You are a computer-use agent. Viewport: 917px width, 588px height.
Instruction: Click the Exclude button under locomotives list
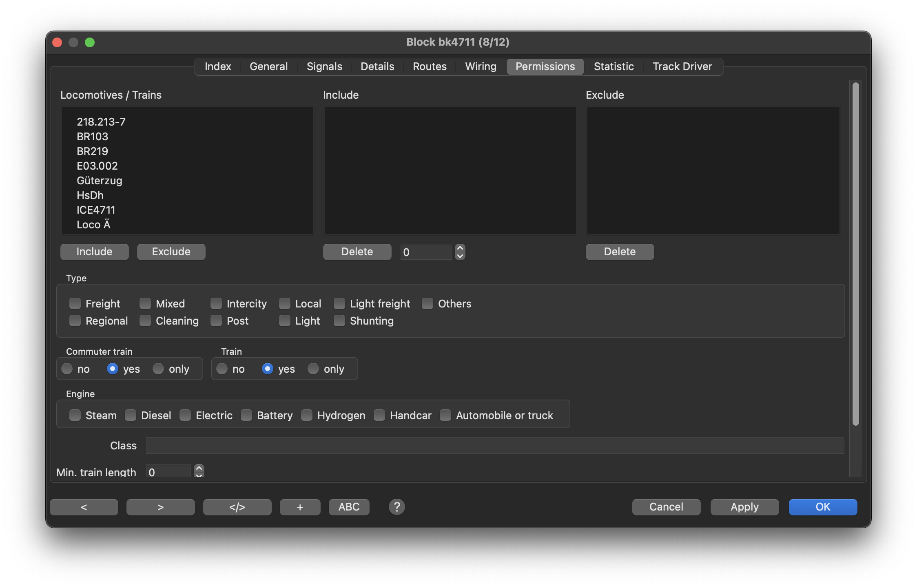[x=171, y=252]
